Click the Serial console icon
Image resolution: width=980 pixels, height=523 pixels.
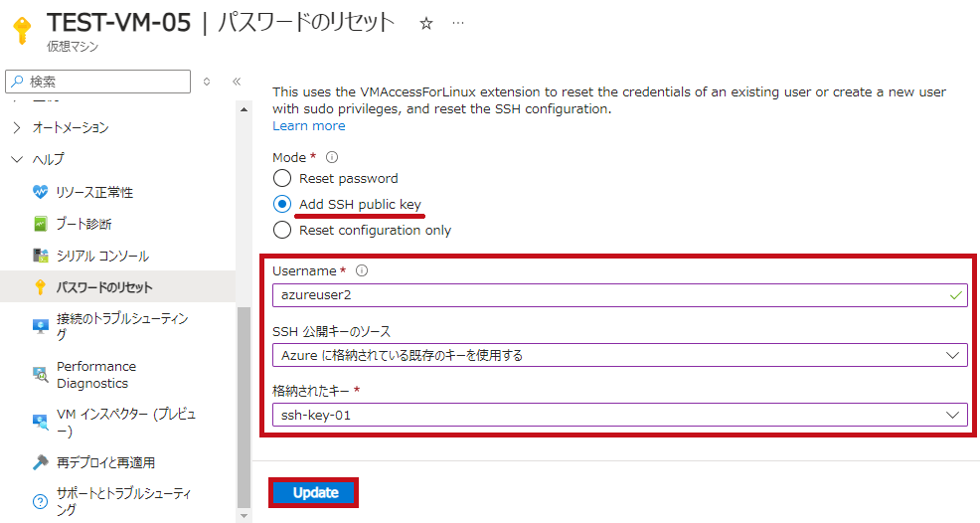click(40, 256)
